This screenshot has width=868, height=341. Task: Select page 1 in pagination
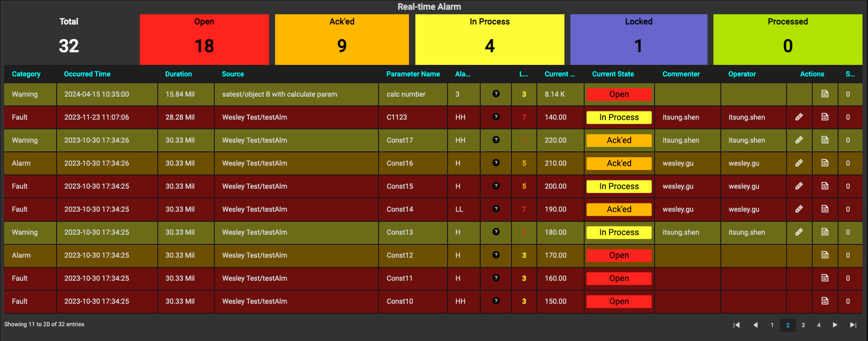click(772, 325)
